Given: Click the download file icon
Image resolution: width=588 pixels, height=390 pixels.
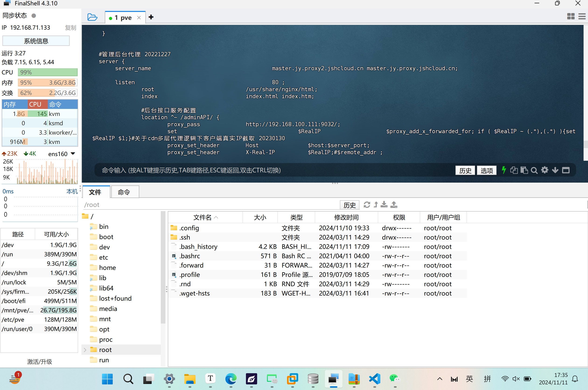Looking at the screenshot, I should [384, 205].
